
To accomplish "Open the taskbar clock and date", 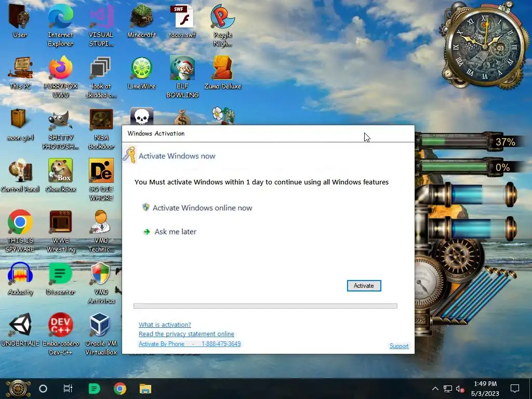I will click(485, 389).
